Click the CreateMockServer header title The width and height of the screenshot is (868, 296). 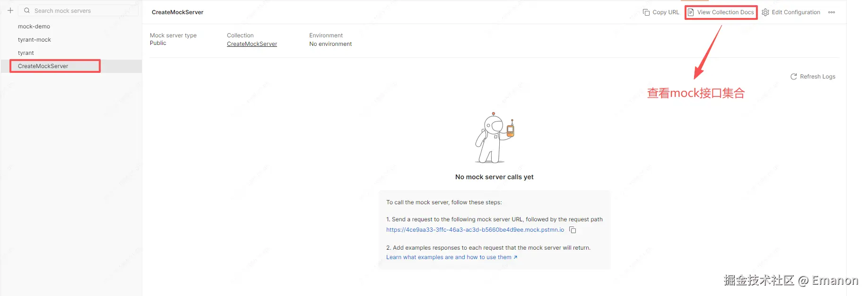pos(177,12)
